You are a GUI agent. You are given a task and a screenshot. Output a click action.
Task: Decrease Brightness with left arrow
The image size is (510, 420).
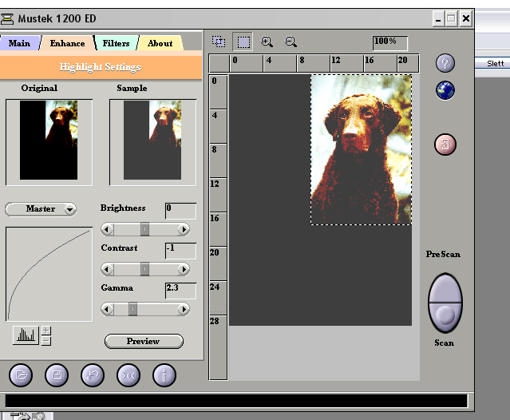click(107, 229)
